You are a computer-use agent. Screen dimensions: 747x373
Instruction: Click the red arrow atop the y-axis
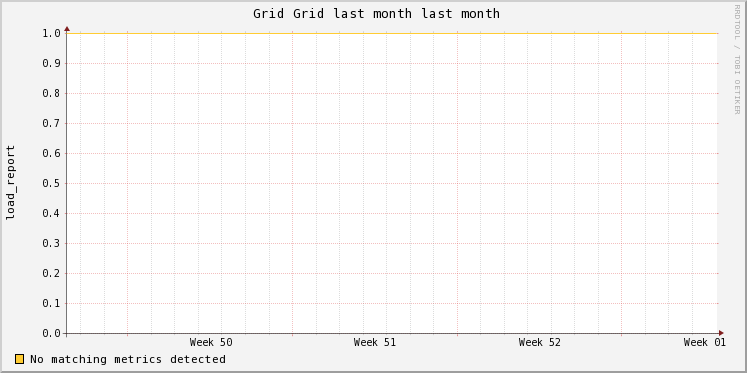click(x=67, y=29)
